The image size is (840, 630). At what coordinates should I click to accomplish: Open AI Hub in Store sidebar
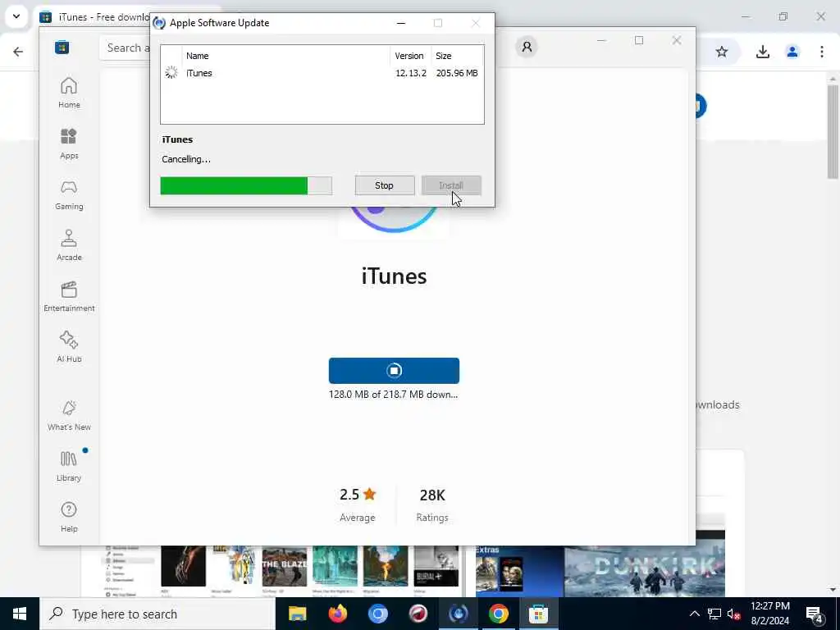69,347
